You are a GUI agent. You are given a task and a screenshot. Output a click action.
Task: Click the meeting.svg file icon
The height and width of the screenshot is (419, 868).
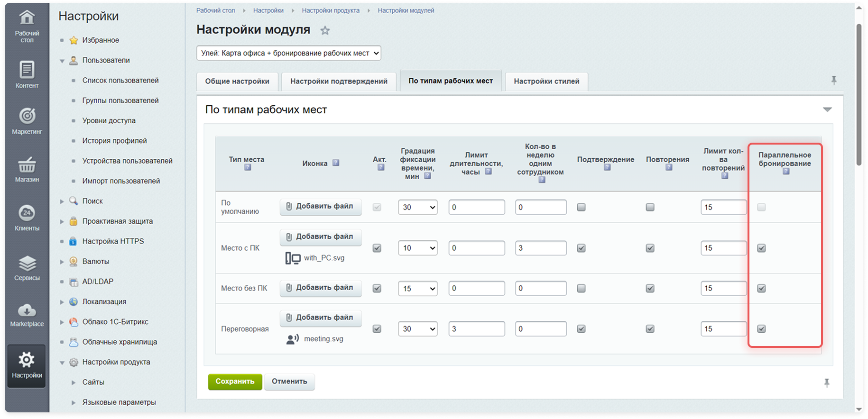coord(293,339)
